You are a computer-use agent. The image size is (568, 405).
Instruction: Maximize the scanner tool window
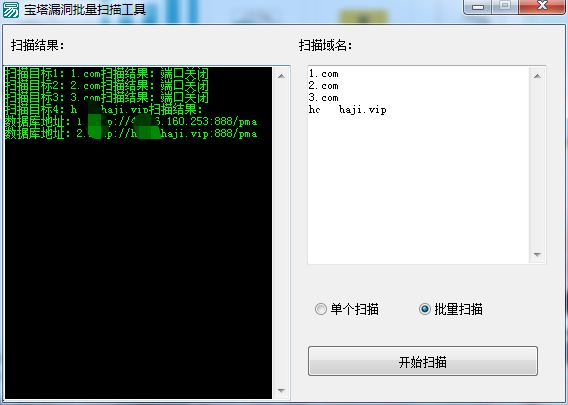pyautogui.click(x=505, y=6)
